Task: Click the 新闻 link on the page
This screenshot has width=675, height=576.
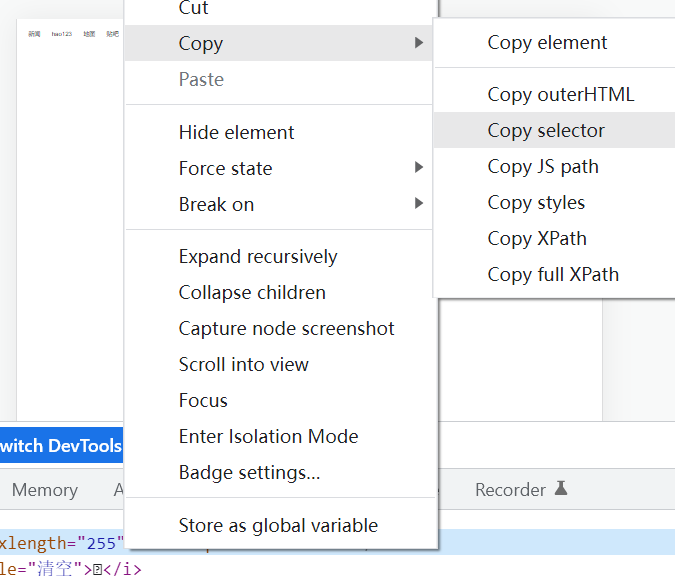Action: (x=34, y=34)
